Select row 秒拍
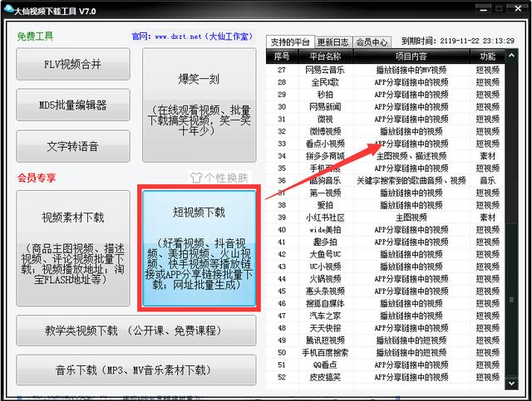This screenshot has height=401, width=532. (385, 95)
